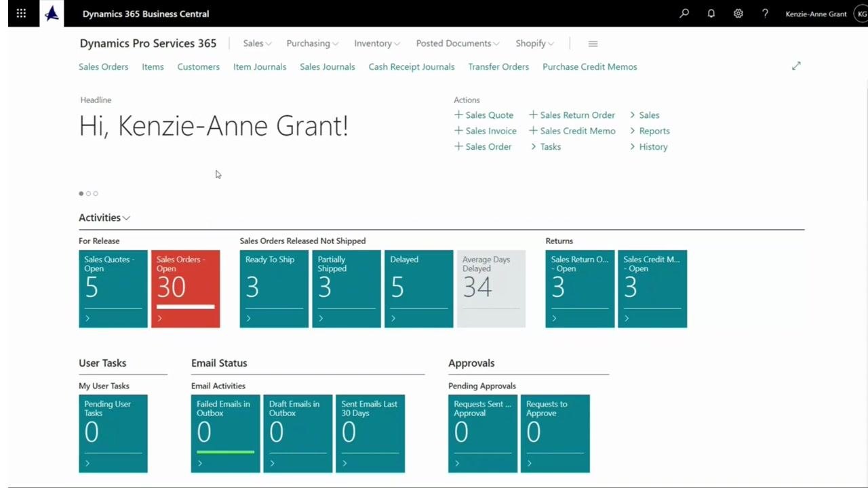The width and height of the screenshot is (868, 488).
Task: Open Transfer Orders link
Action: point(498,66)
